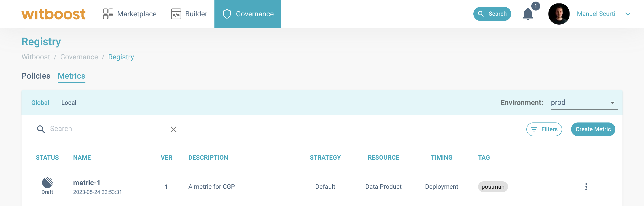Click the Governance breadcrumb link
Screen dimensions: 644x206
(79, 57)
